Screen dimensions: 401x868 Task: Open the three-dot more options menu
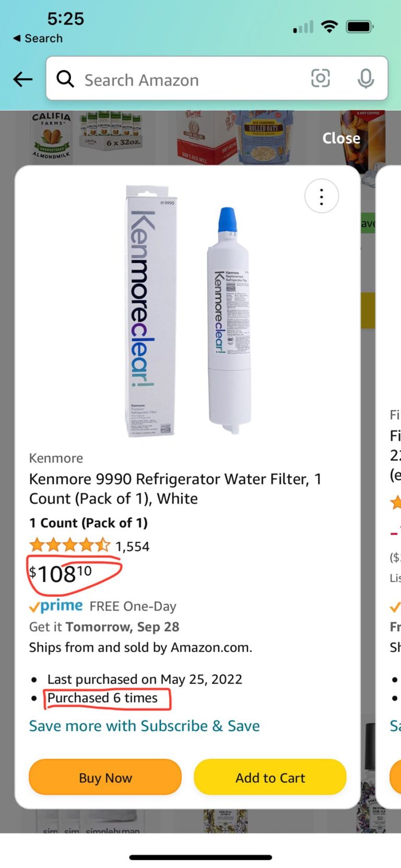322,197
